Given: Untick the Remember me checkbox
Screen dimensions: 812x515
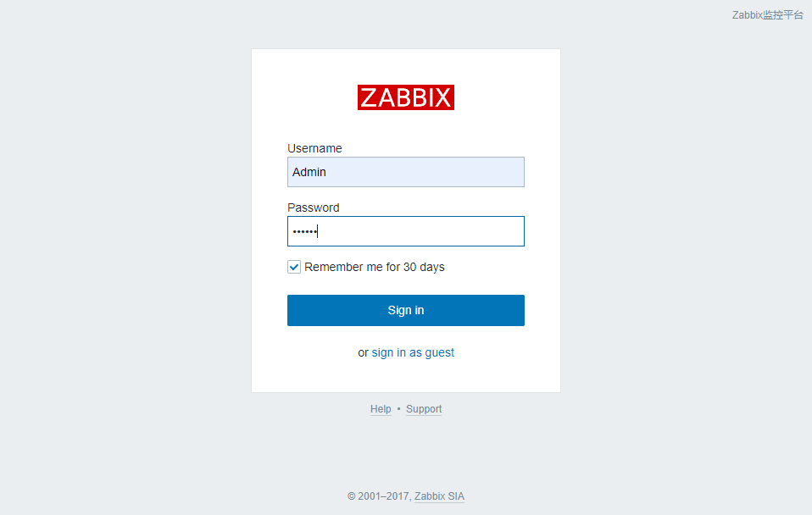Looking at the screenshot, I should tap(294, 267).
